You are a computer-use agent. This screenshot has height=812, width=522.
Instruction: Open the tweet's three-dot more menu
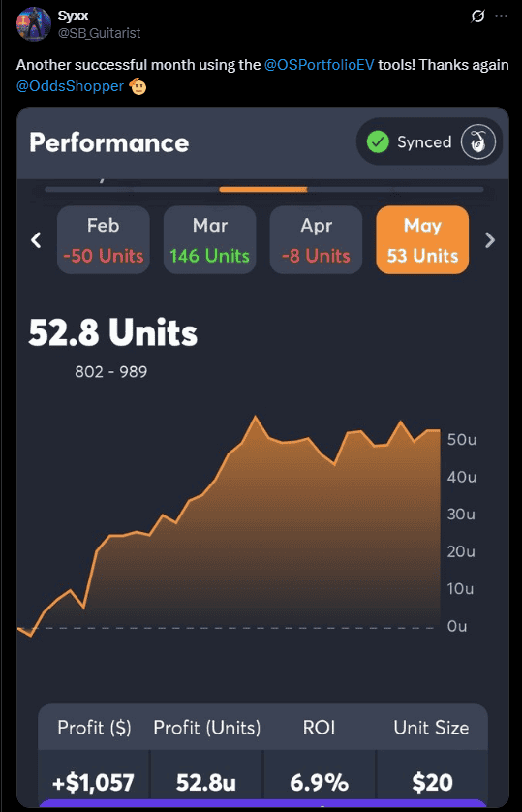click(501, 16)
